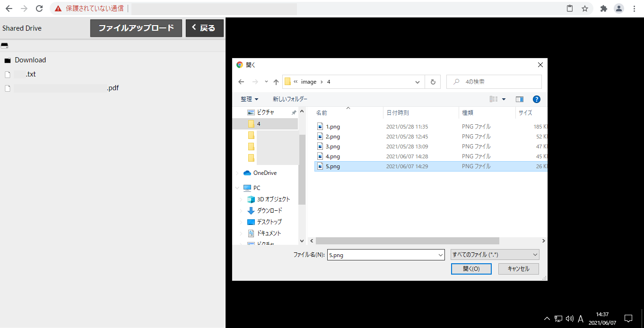Open the Chrome profile avatar

(618, 9)
